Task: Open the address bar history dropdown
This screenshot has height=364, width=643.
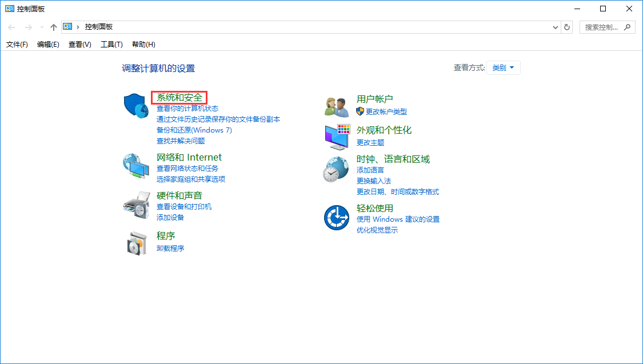Action: click(554, 27)
